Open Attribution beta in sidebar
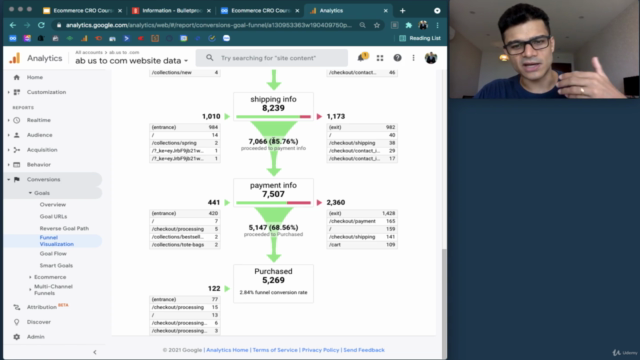This screenshot has width=640, height=360. (x=42, y=307)
